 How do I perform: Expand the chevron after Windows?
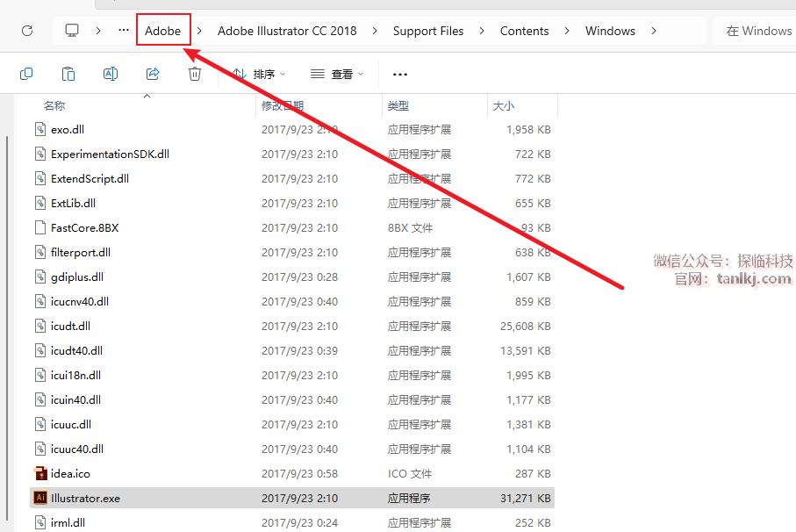654,31
